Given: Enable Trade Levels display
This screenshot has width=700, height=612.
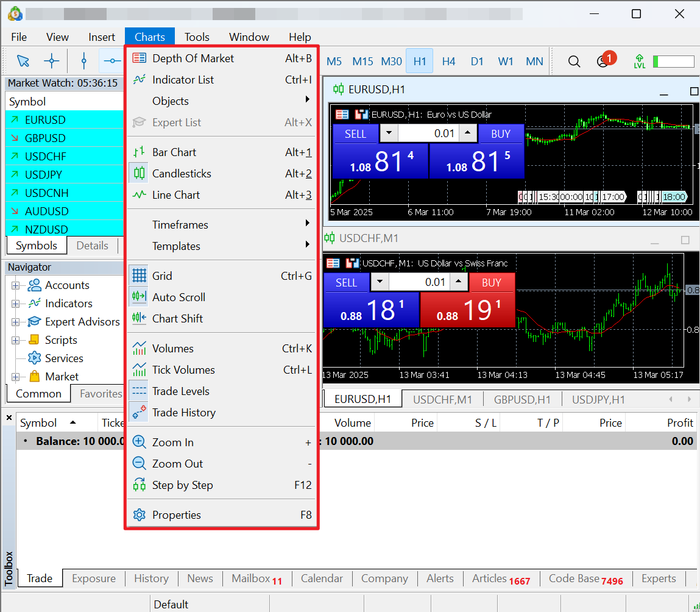Looking at the screenshot, I should click(x=180, y=391).
